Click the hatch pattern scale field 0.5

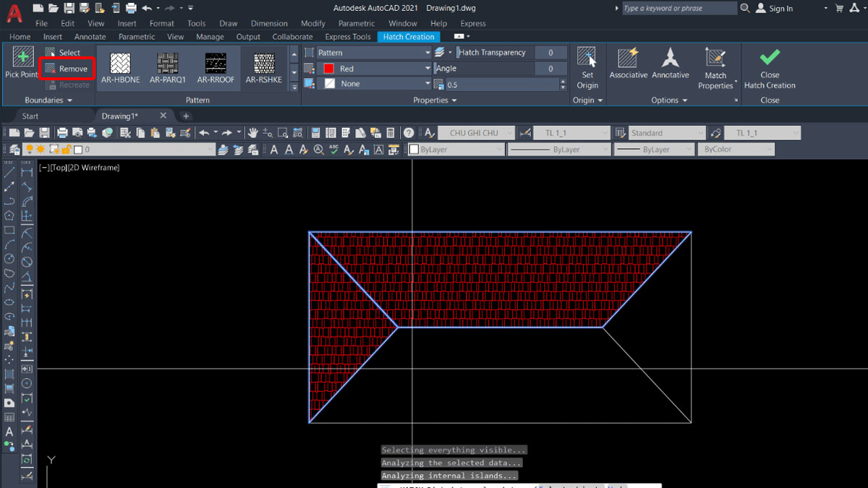point(502,85)
